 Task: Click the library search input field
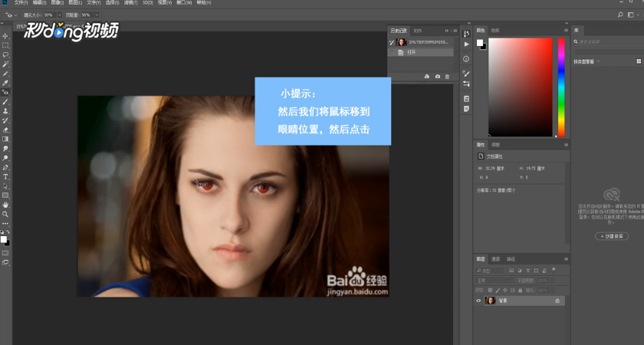coord(609,42)
